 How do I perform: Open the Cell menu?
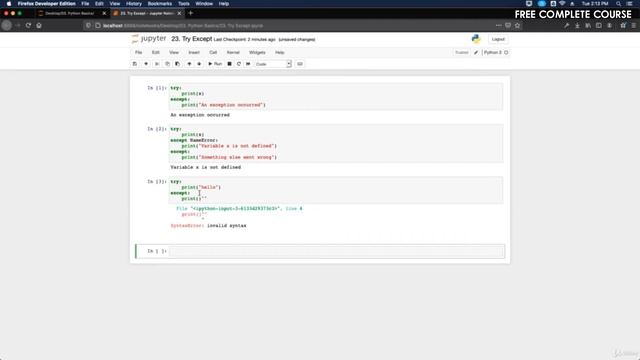click(x=213, y=53)
